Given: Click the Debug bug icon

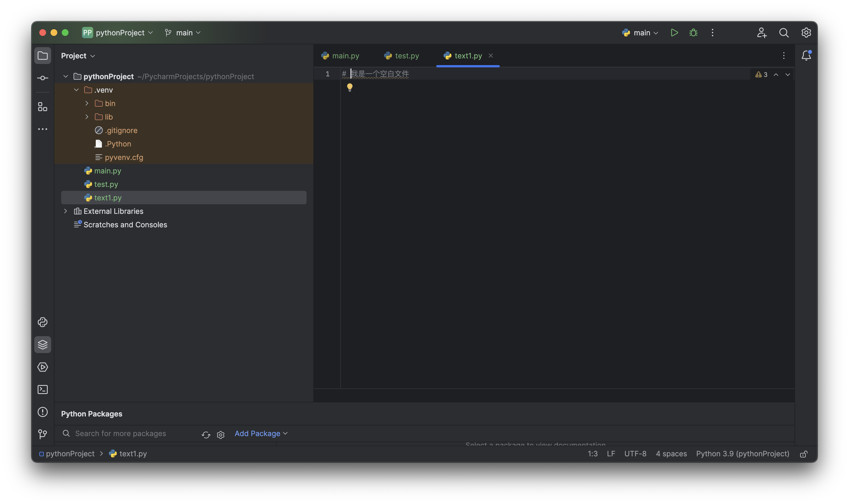Looking at the screenshot, I should point(693,33).
